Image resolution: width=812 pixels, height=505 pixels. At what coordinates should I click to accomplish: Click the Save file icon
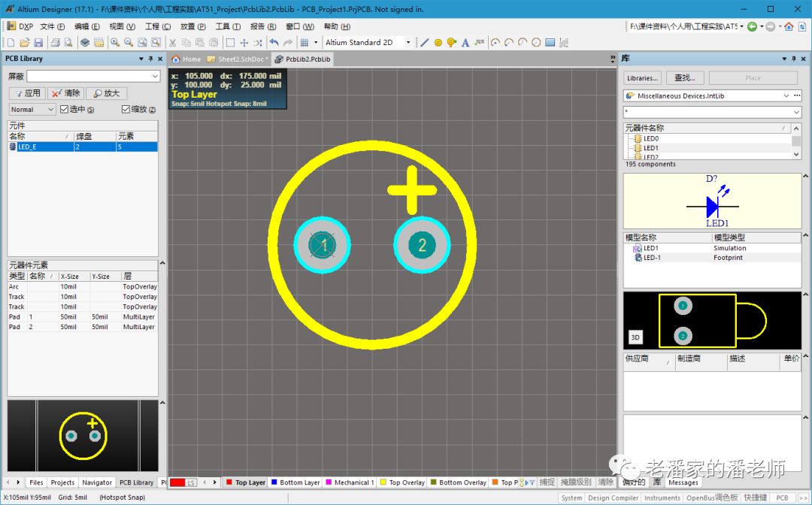click(x=38, y=43)
